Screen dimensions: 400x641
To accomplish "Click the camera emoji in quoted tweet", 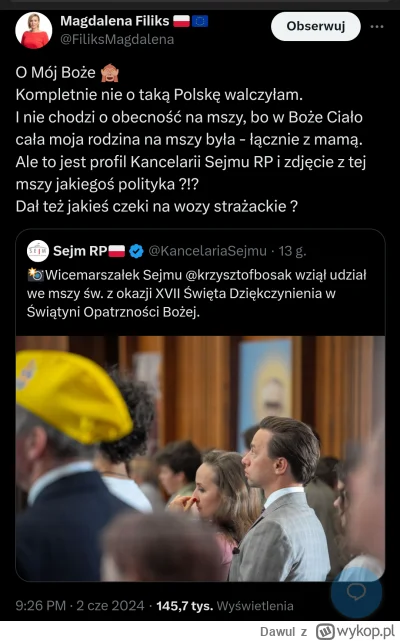I will 35,275.
